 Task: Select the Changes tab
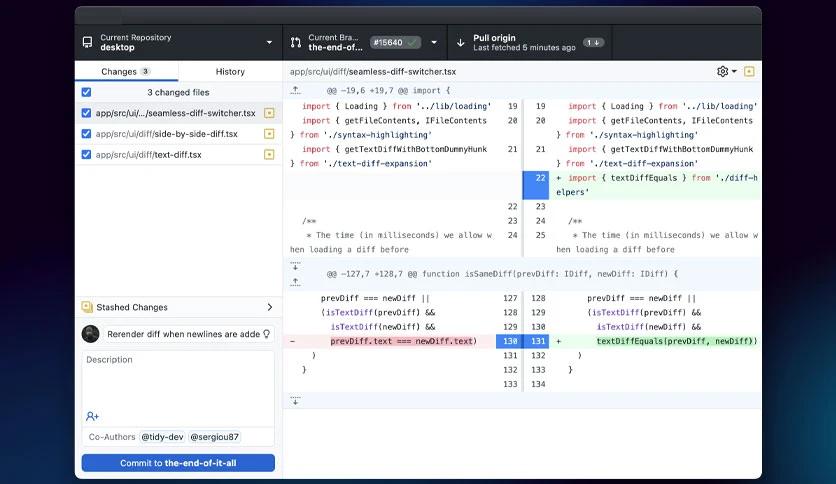[x=126, y=71]
